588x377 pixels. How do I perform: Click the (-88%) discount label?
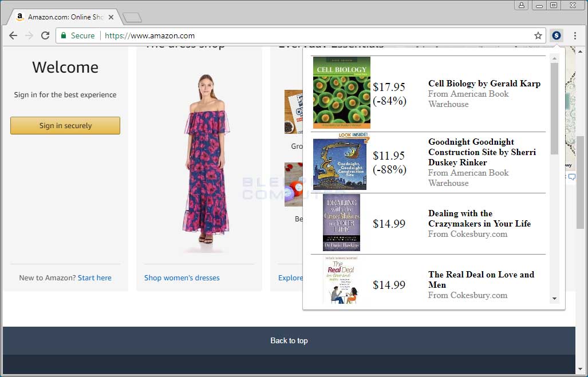[x=390, y=169]
